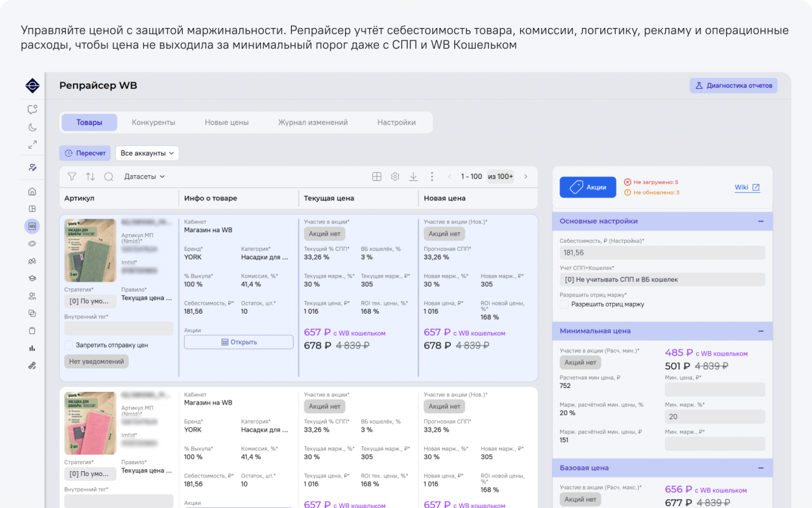812x508 pixels.
Task: Open the 'Все аккаунты' dropdown
Action: (x=147, y=153)
